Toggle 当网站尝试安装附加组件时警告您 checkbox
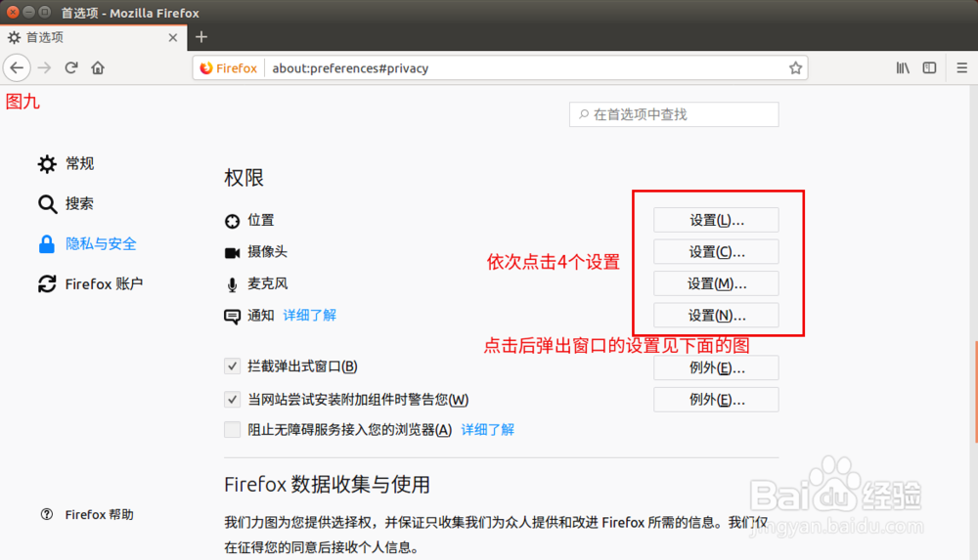The height and width of the screenshot is (560, 978). pyautogui.click(x=232, y=399)
